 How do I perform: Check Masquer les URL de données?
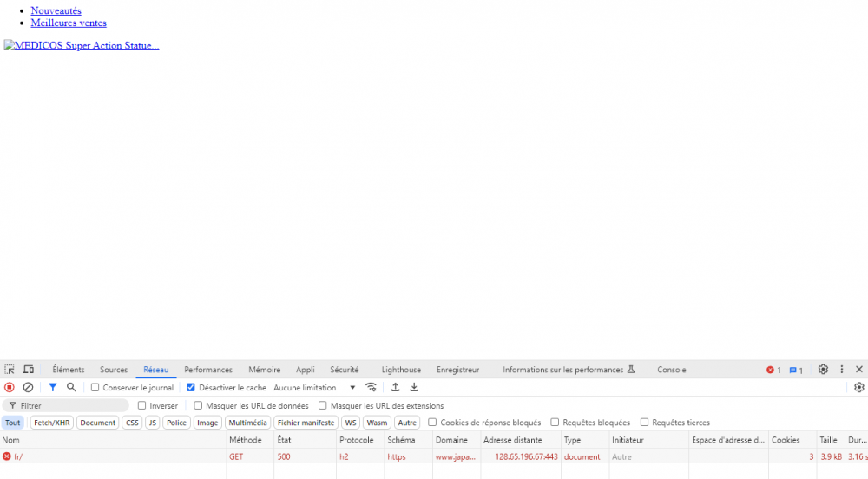pyautogui.click(x=198, y=405)
